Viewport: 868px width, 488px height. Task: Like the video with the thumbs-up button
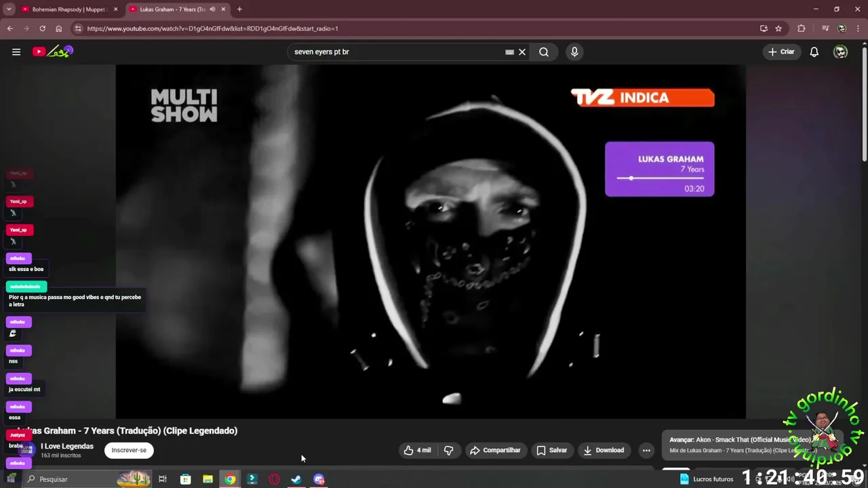click(x=417, y=450)
